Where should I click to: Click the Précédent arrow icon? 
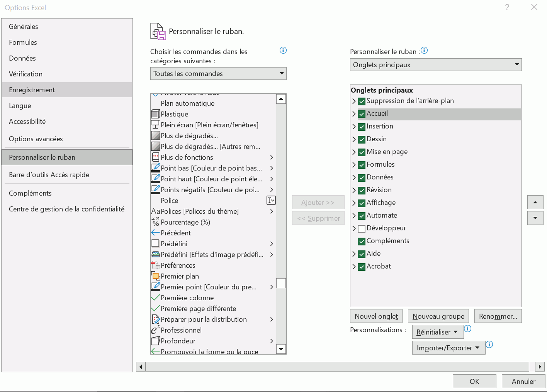pos(155,233)
